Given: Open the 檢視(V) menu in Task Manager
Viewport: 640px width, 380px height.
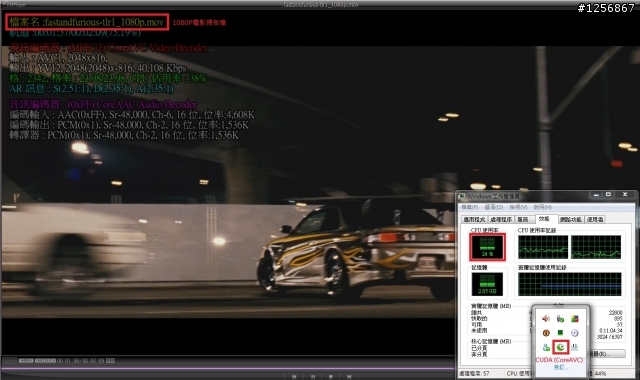Looking at the screenshot, I should pos(518,207).
